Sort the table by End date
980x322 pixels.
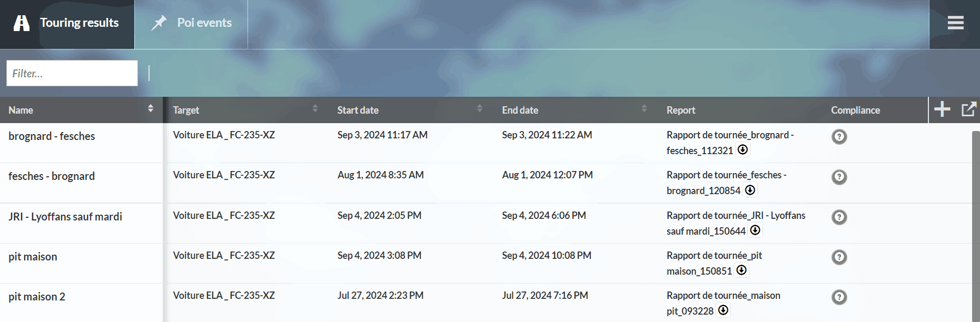point(644,109)
